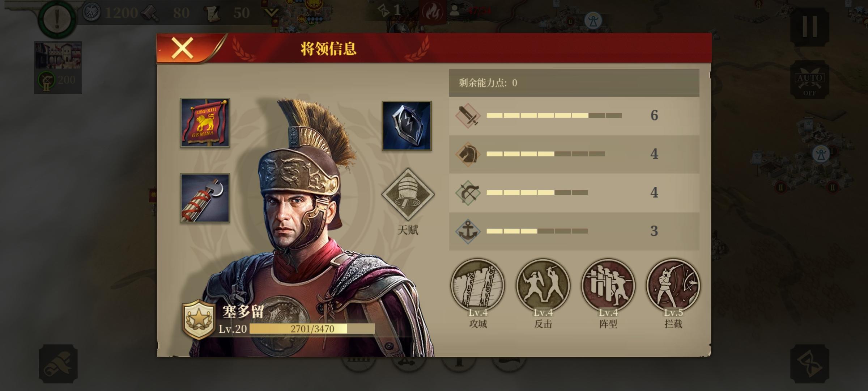Close the 将领信息 panel

(182, 48)
